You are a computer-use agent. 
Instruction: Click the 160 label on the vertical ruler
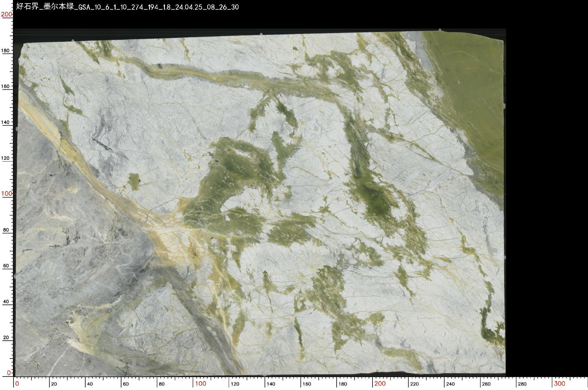click(5, 86)
